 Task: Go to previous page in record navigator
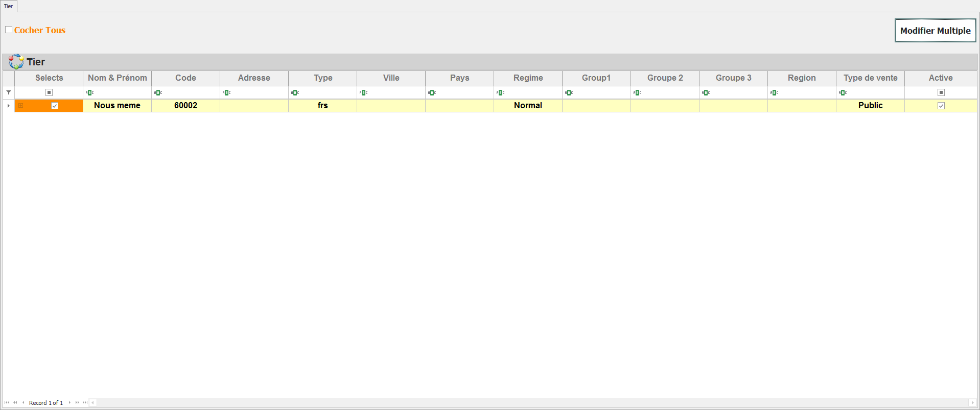pos(15,402)
